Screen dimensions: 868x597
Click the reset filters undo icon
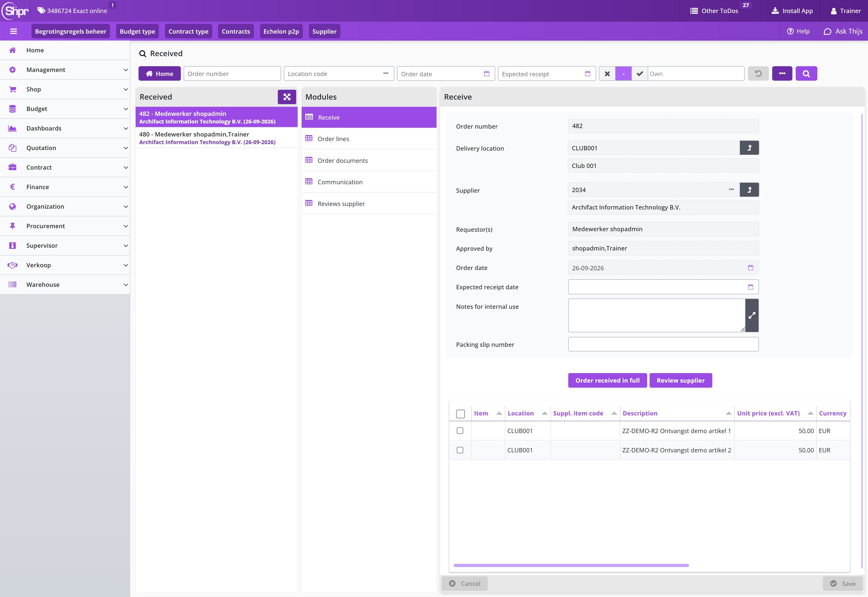tap(758, 74)
